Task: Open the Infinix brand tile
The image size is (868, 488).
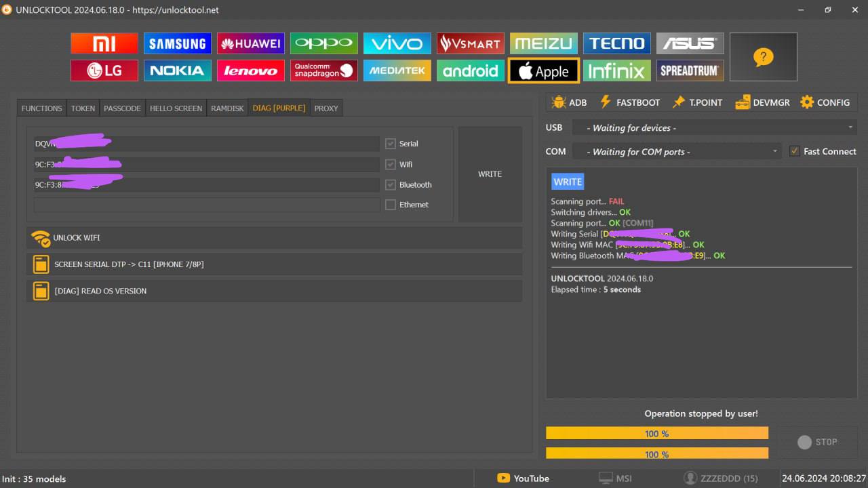Action: click(617, 70)
